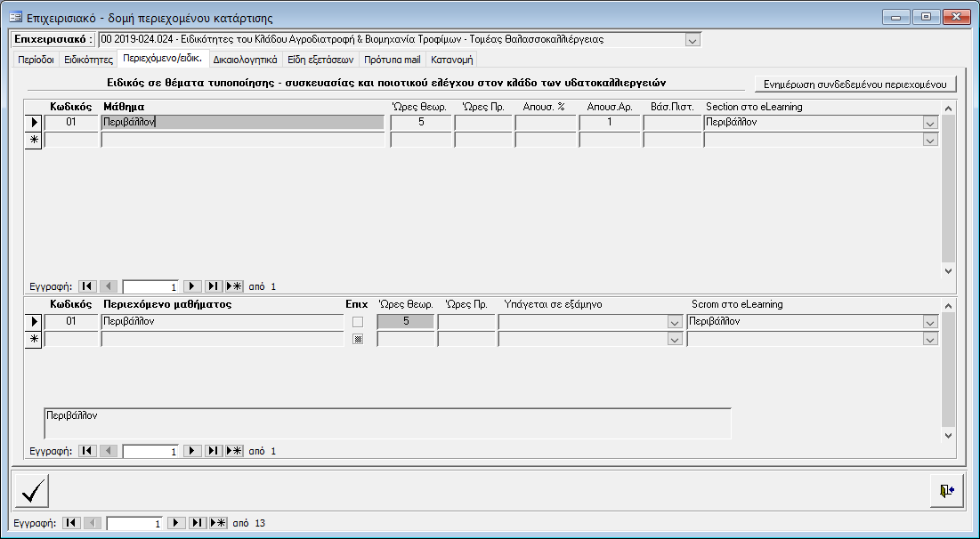980x539 pixels.
Task: Switch to the Δικαιολογητικά tab
Action: click(246, 60)
